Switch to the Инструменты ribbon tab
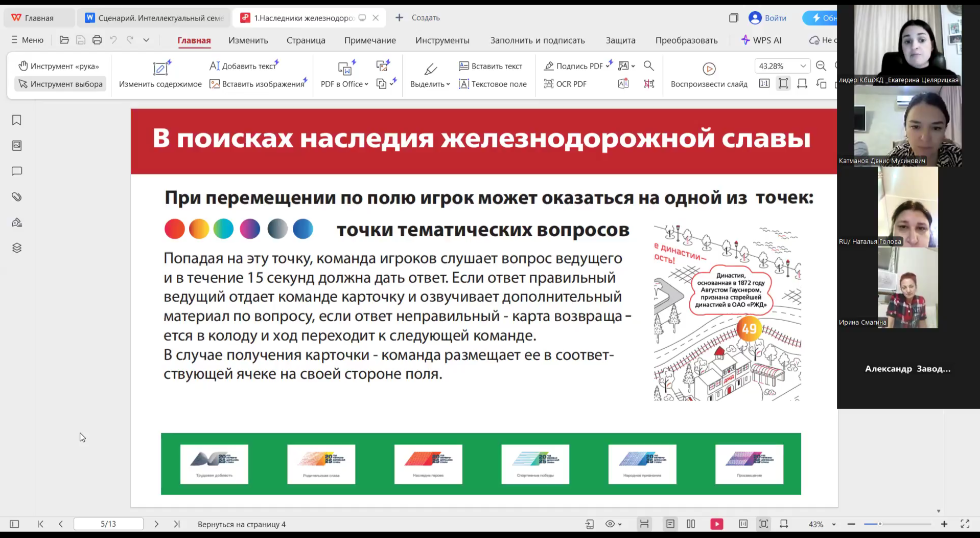The width and height of the screenshot is (980, 538). 442,40
